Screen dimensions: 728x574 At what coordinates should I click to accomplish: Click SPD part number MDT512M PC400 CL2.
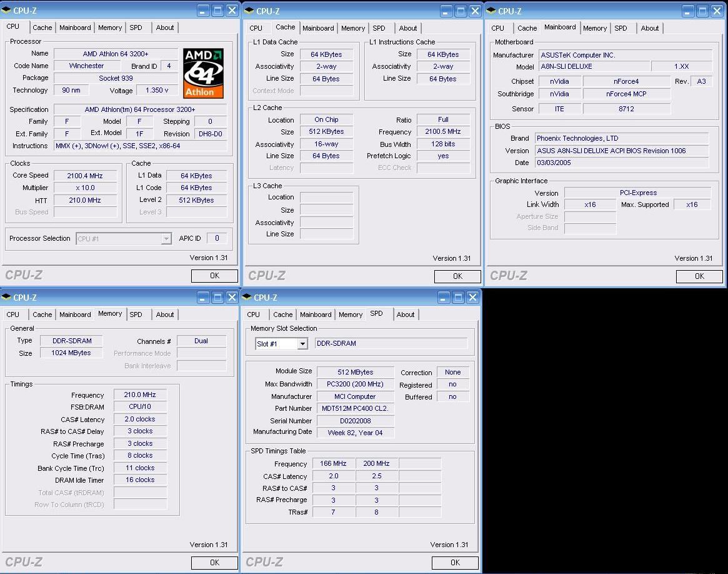(355, 409)
